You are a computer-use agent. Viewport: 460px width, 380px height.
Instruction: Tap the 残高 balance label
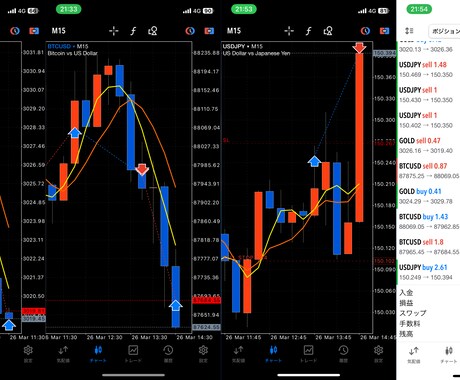pyautogui.click(x=406, y=334)
